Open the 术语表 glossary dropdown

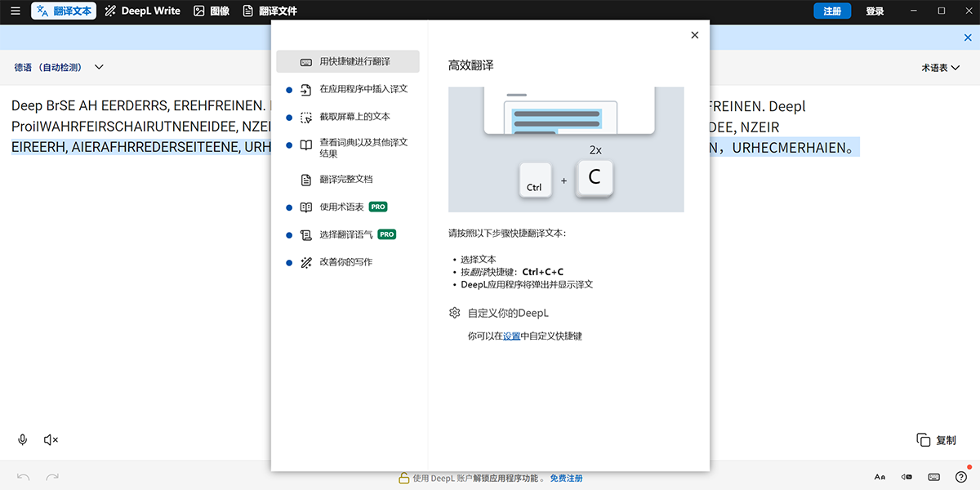click(940, 68)
